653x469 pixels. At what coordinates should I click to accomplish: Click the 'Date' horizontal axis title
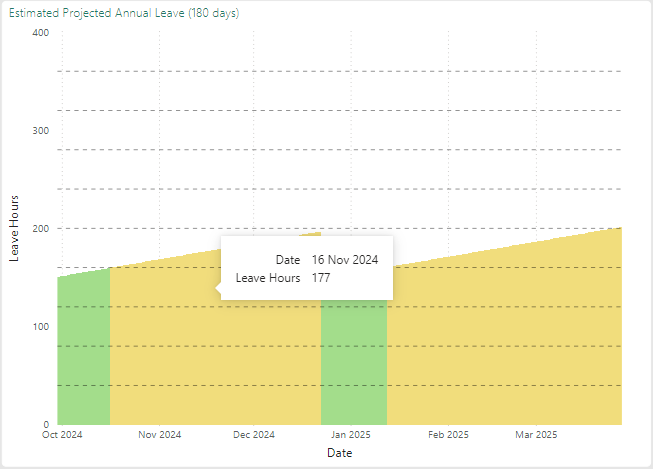339,453
